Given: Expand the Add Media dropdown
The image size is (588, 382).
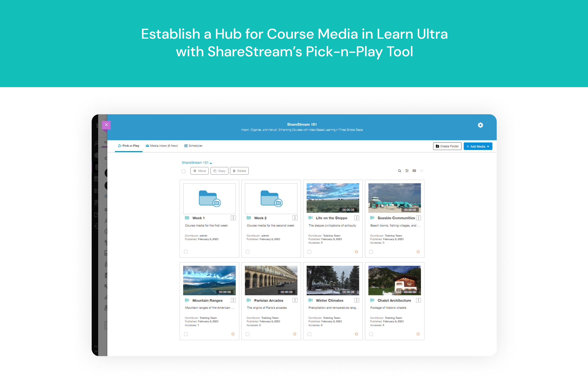Looking at the screenshot, I should pos(478,146).
